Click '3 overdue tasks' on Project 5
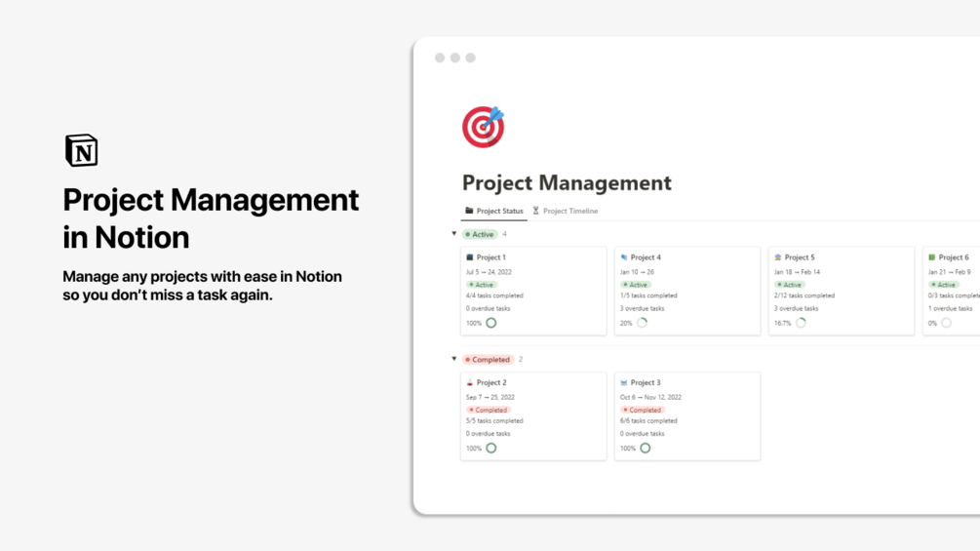Screen dimensions: 980x551 (797, 308)
